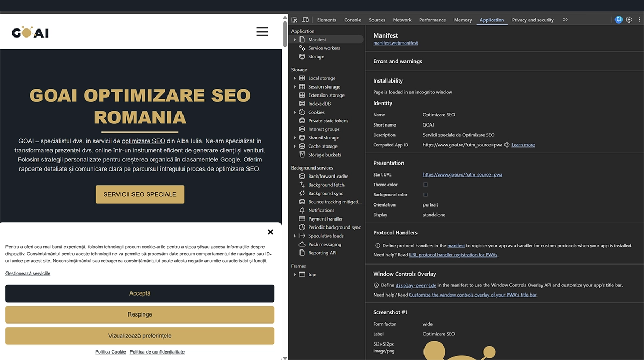Click SERVICII SEO SPECIALE button

point(140,194)
